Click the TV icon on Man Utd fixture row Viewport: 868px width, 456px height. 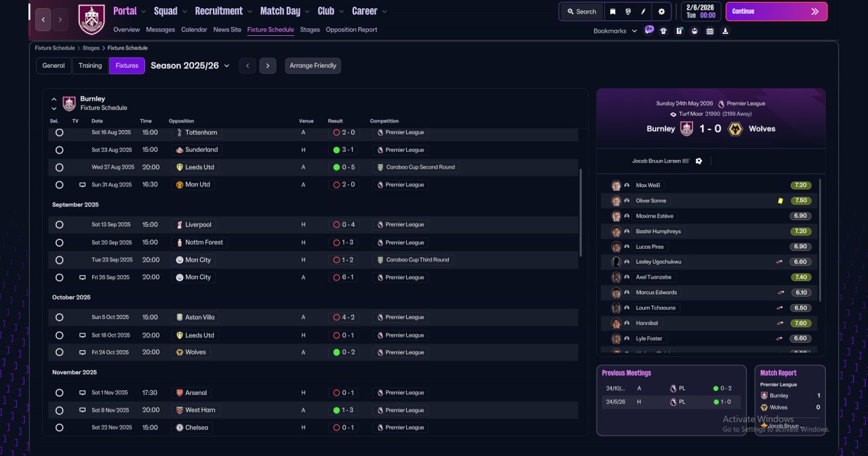pyautogui.click(x=82, y=184)
